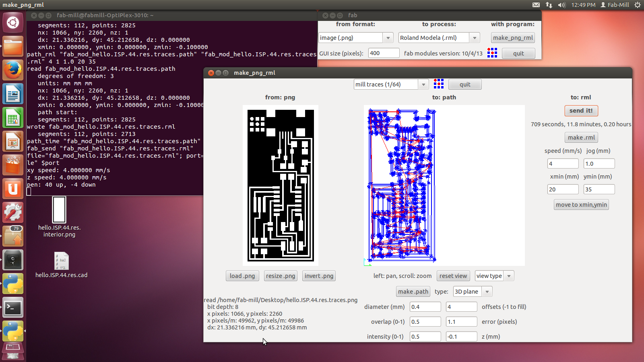This screenshot has height=362, width=644.
Task: Open the sound volume indicator menu
Action: [x=561, y=5]
